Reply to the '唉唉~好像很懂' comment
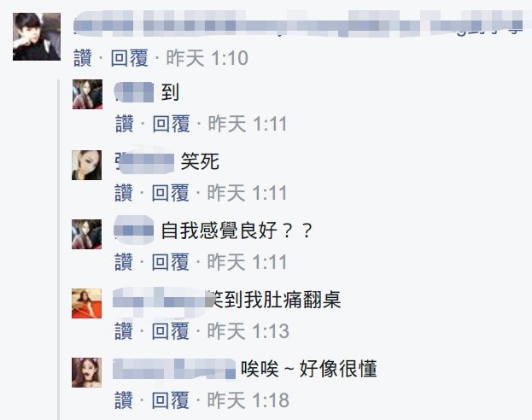Viewport: 532px width, 420px height. pyautogui.click(x=171, y=400)
